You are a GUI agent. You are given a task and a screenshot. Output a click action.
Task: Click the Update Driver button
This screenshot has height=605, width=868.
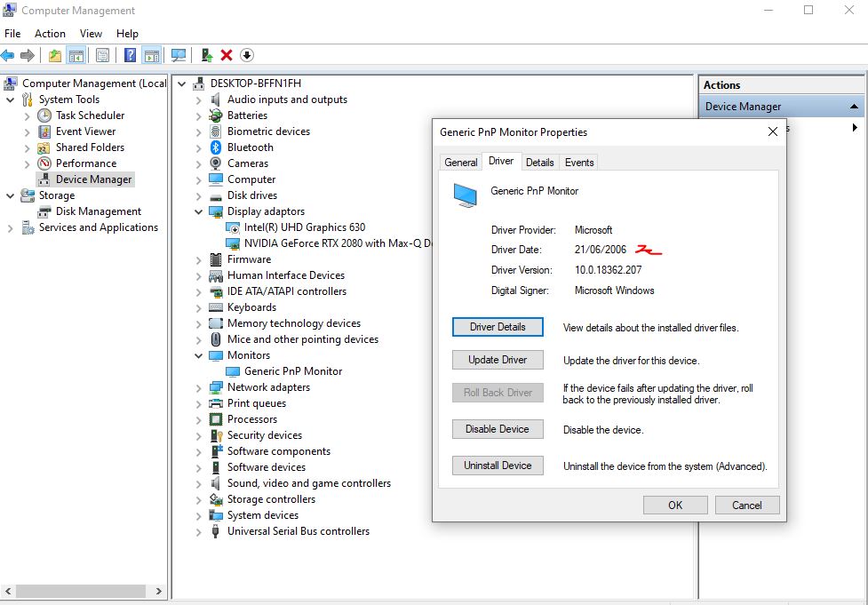click(x=498, y=360)
